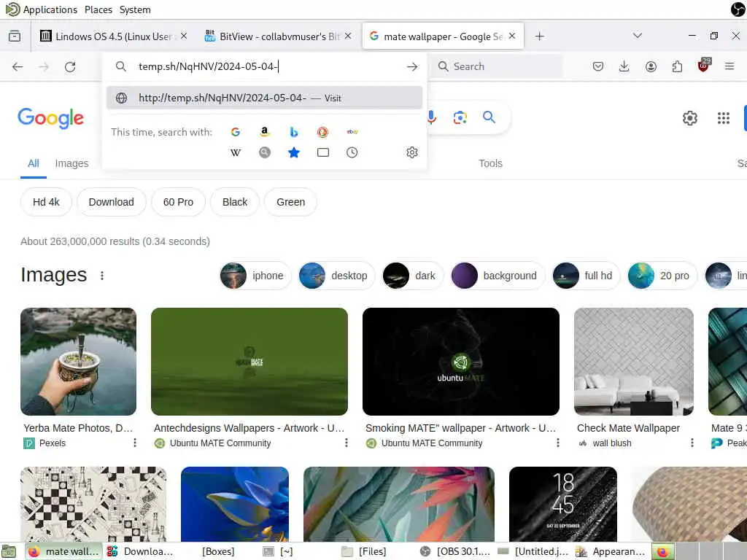Switch to OBS 30.1 in the taskbar
747x560 pixels.
[x=455, y=551]
